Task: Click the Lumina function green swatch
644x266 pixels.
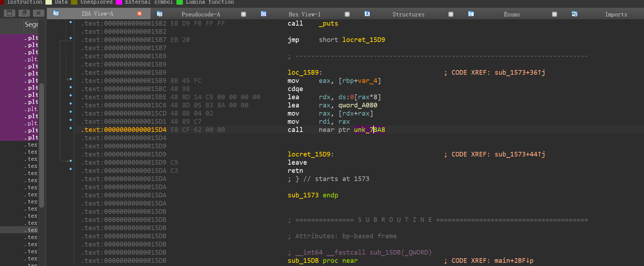Action: tap(180, 2)
